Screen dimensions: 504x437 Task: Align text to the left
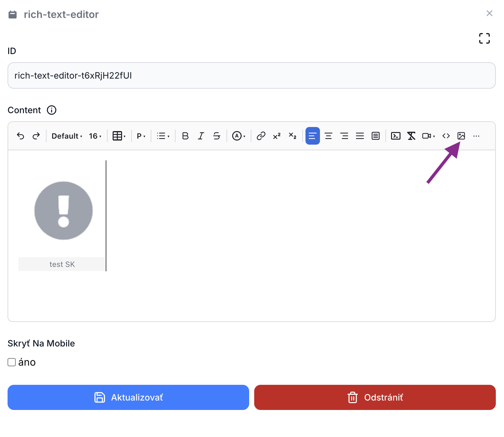pyautogui.click(x=313, y=136)
